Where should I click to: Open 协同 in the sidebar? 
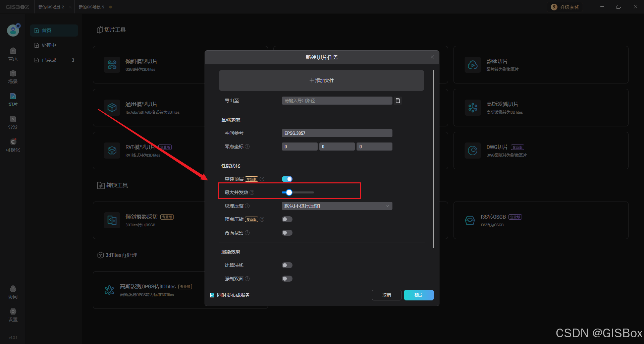coord(13,292)
